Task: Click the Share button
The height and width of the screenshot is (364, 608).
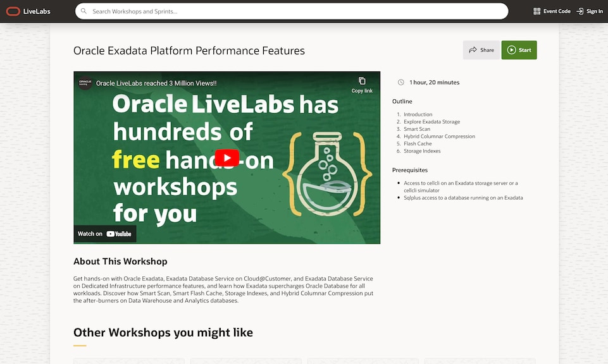Action: (x=481, y=50)
